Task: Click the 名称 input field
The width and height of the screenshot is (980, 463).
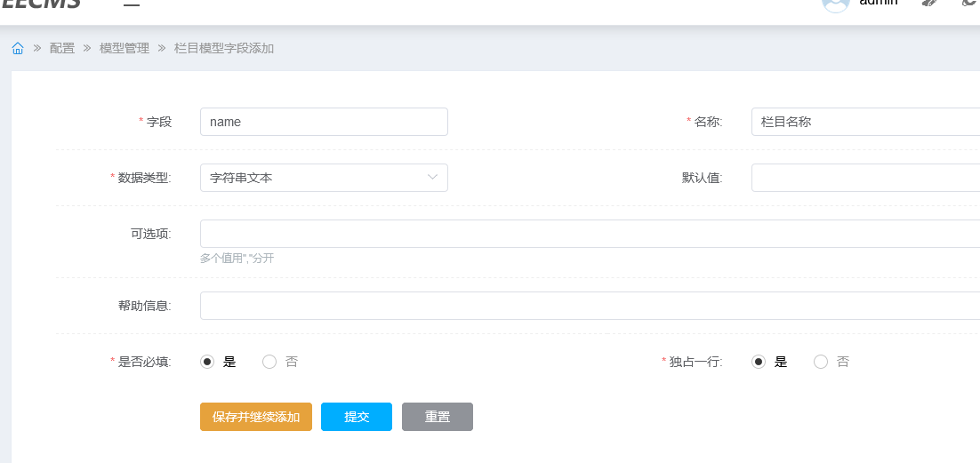Action: (864, 122)
